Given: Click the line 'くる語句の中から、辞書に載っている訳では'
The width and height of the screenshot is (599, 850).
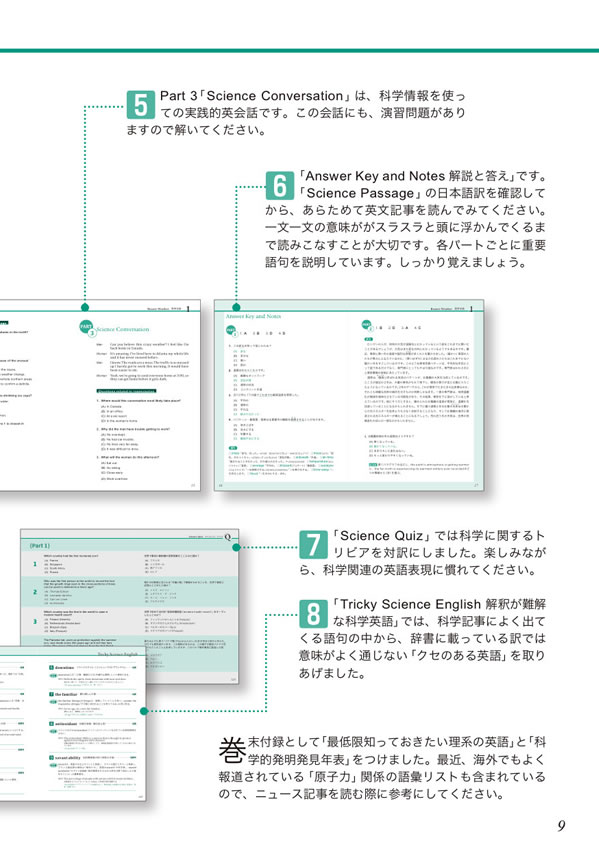Looking at the screenshot, I should (422, 638).
